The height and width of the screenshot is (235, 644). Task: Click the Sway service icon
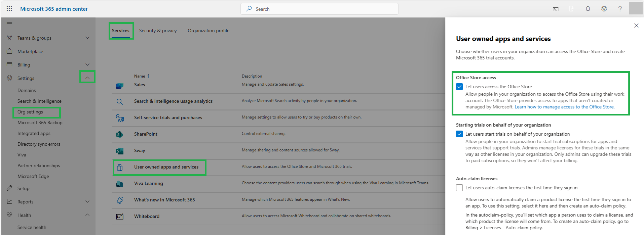click(120, 151)
